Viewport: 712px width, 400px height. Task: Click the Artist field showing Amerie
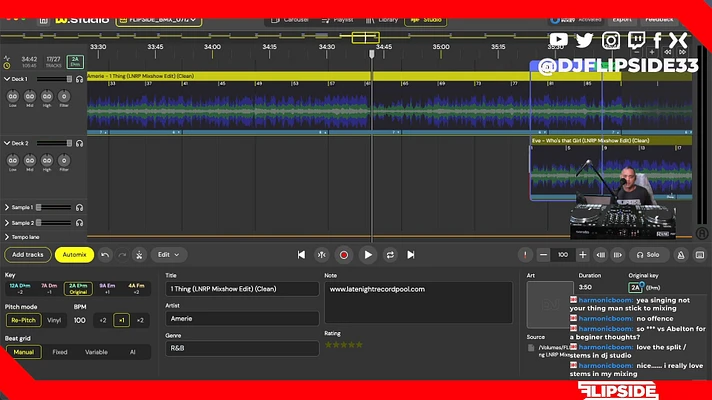pos(242,319)
